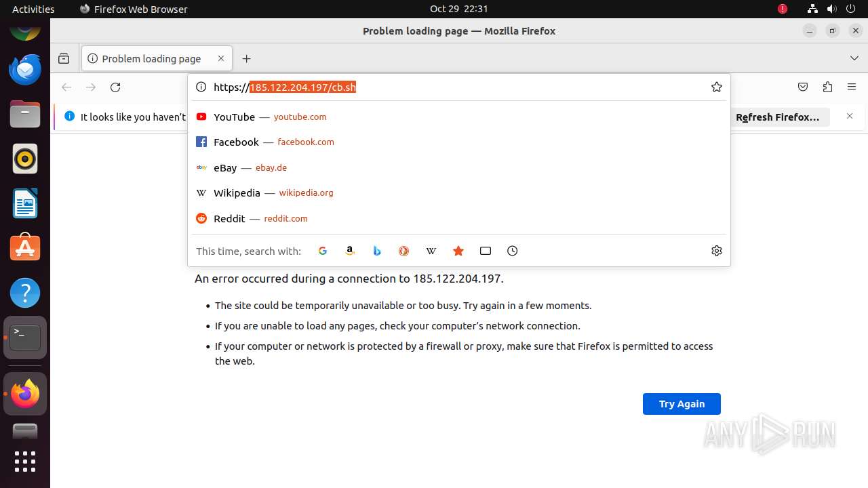This screenshot has width=868, height=488.
Task: Select Wikipedia suggestion
Action: [x=458, y=192]
